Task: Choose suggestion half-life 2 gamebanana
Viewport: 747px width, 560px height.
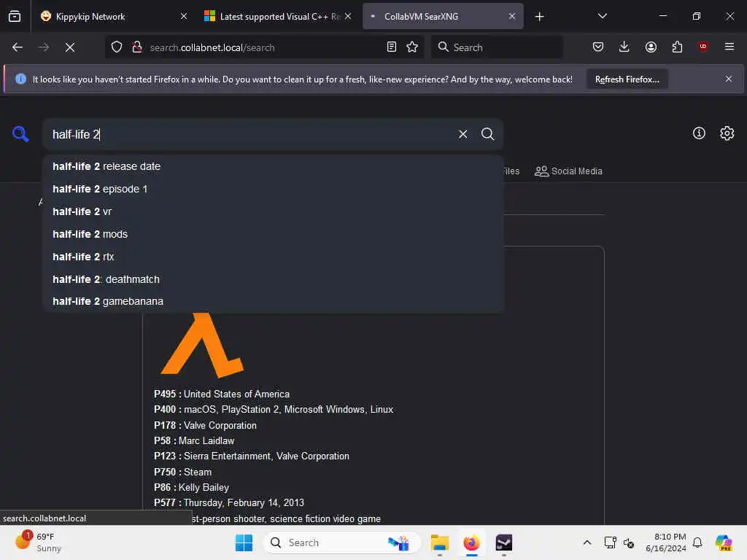Action: pyautogui.click(x=273, y=301)
